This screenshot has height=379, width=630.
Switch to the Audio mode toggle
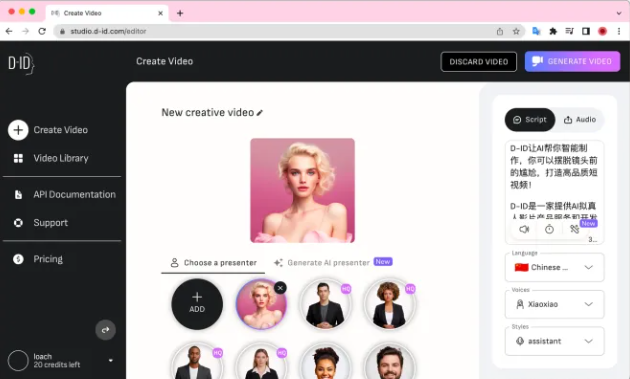(580, 120)
